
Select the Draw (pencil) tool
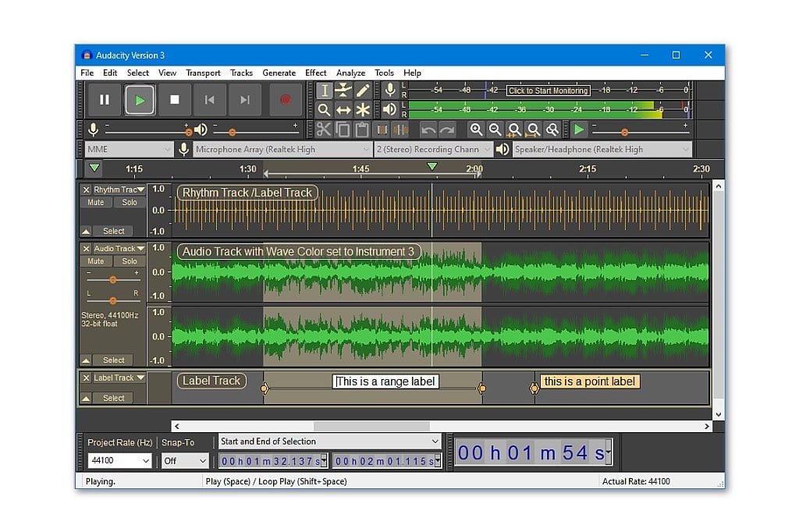(362, 90)
